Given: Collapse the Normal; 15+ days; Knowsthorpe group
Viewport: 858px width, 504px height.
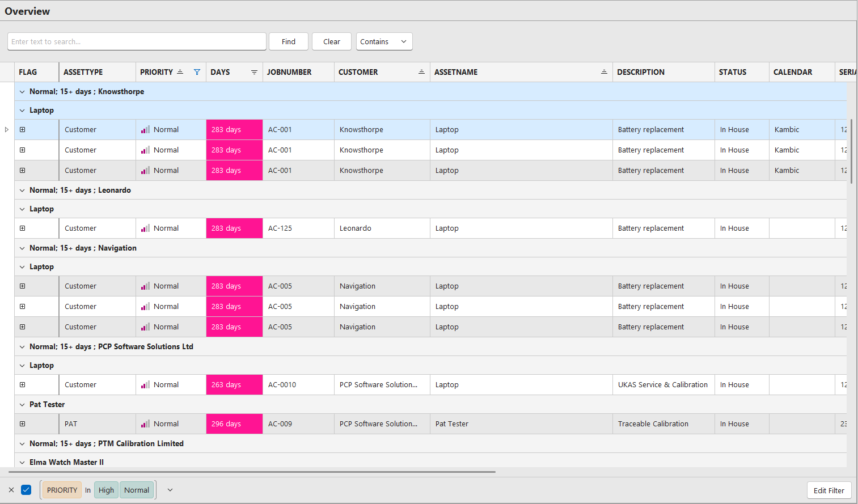Looking at the screenshot, I should (x=22, y=92).
